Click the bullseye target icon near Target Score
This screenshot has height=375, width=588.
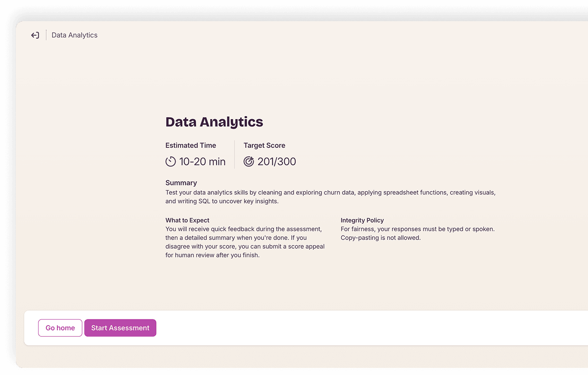point(249,161)
